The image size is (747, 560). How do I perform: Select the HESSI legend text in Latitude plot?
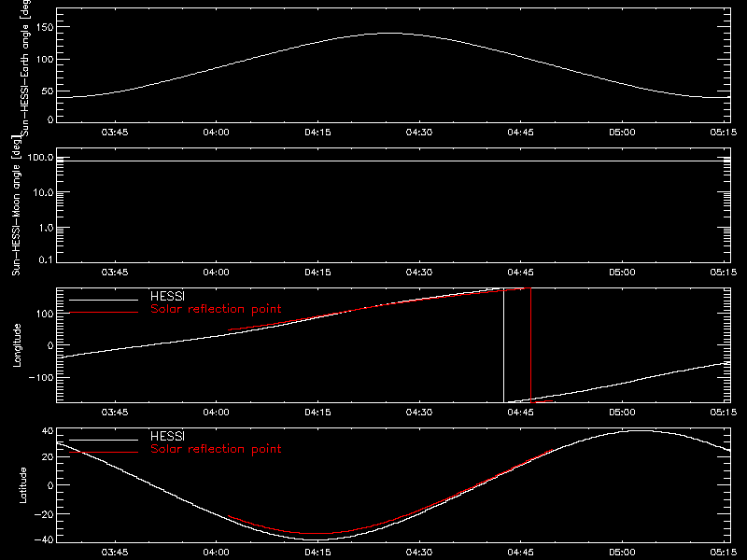[167, 436]
